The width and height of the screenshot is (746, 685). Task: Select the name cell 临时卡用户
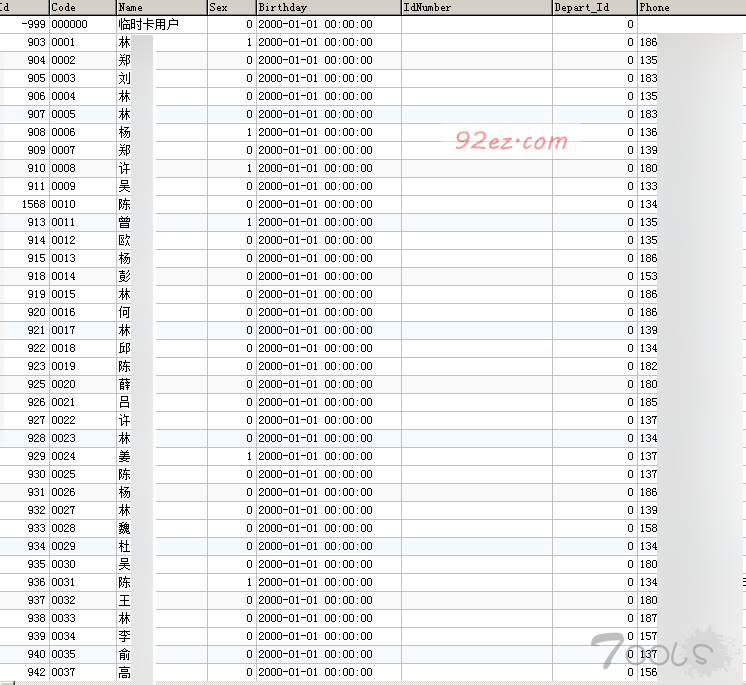(x=162, y=24)
